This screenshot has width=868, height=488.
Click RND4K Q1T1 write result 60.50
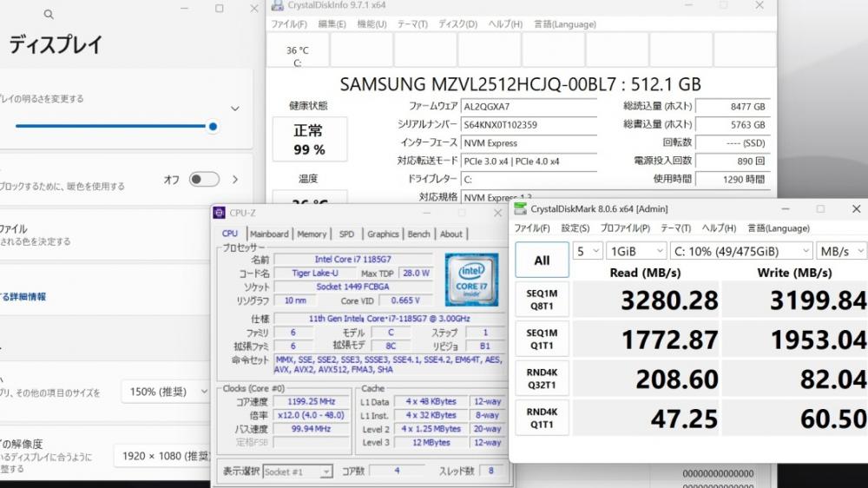[x=795, y=419]
